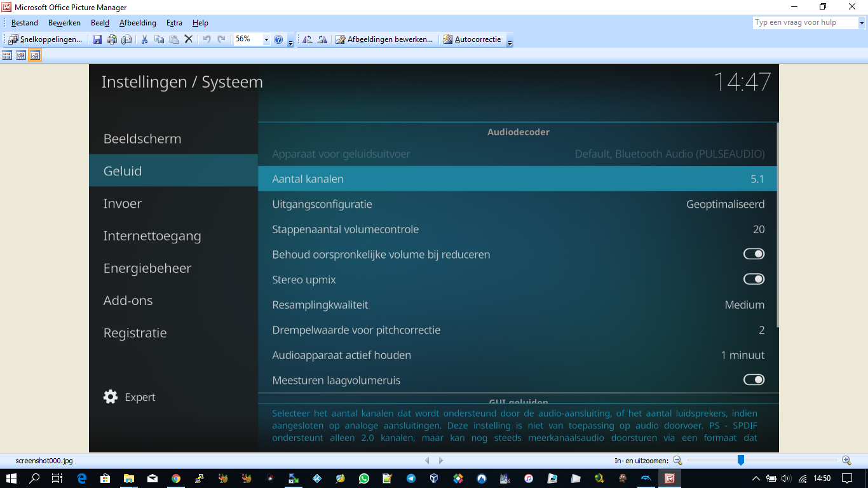Click the zoom slider handle
Image resolution: width=868 pixels, height=488 pixels.
pyautogui.click(x=740, y=461)
